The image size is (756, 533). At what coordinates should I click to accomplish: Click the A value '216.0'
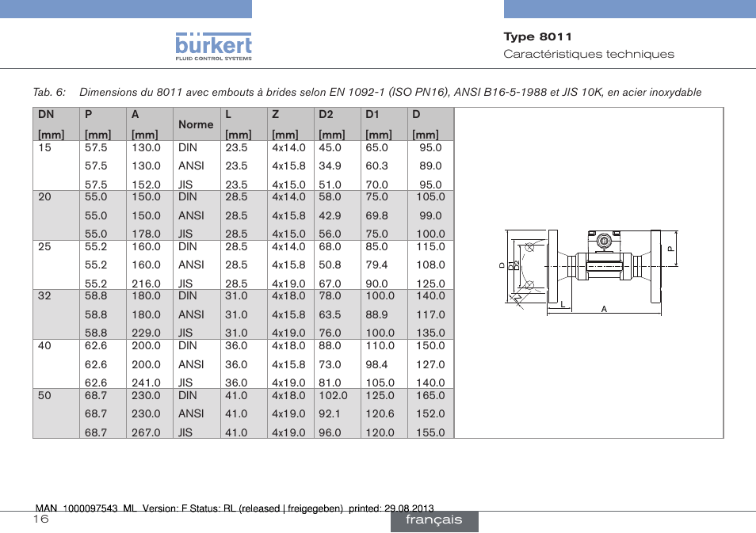[146, 284]
